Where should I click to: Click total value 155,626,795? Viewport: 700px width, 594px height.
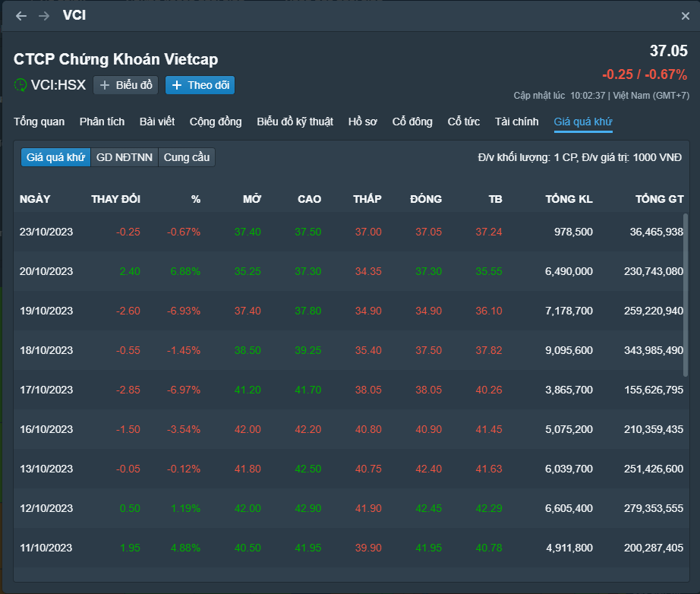pyautogui.click(x=654, y=390)
